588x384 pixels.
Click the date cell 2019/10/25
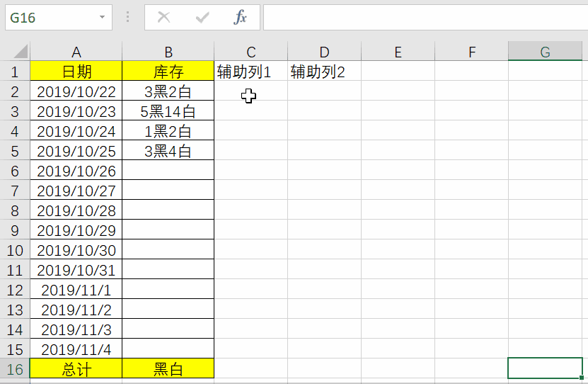click(x=76, y=151)
